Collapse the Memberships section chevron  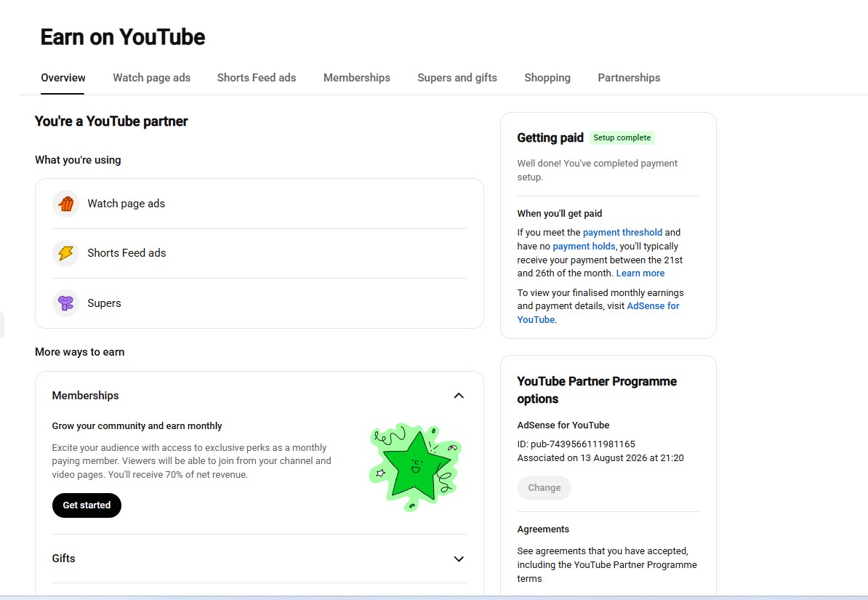pos(459,396)
